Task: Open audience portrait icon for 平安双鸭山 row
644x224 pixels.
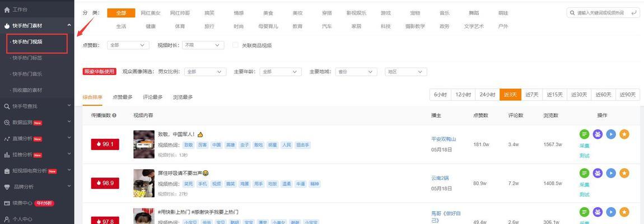Action: pos(598,134)
